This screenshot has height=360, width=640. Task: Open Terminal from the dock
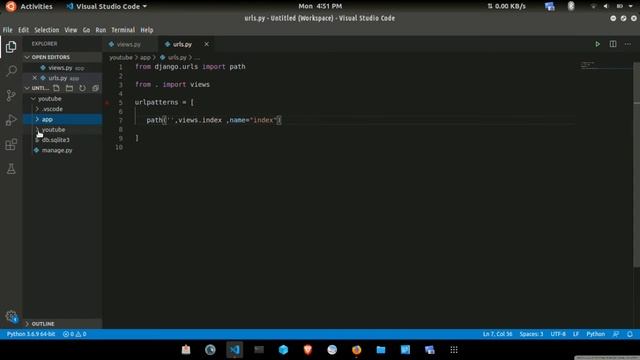point(259,350)
